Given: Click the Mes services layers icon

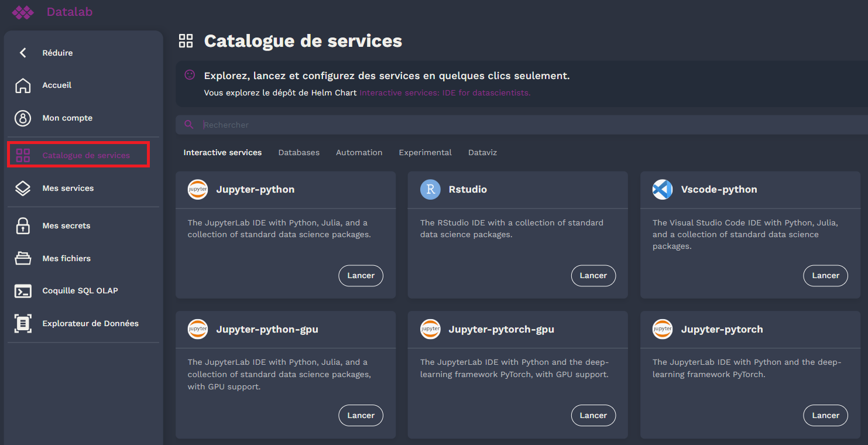Looking at the screenshot, I should click(23, 188).
